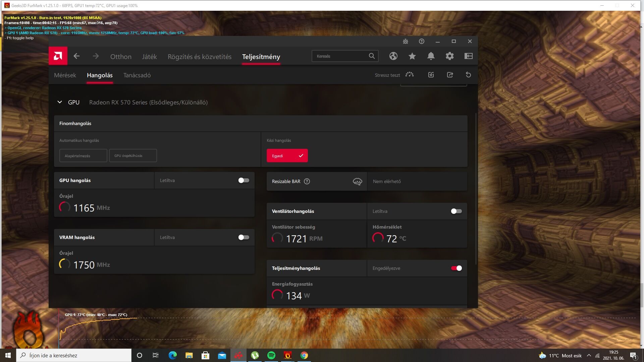Open uTorrent from taskbar
644x362 pixels.
tap(255, 355)
